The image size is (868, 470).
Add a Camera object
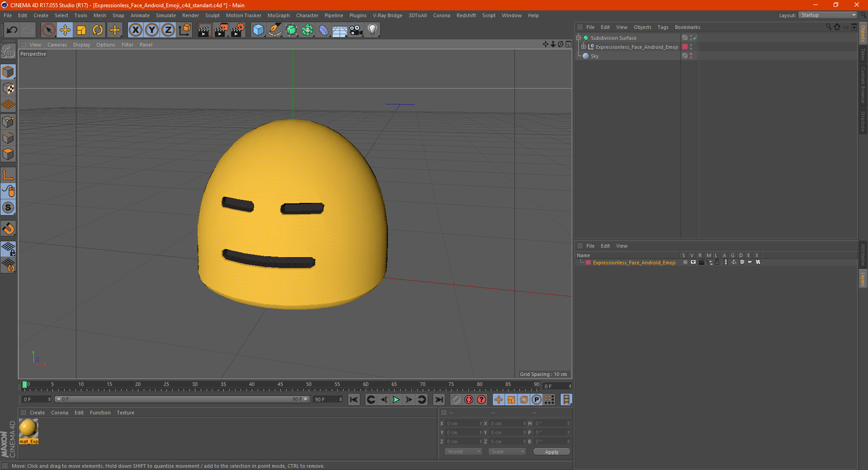point(356,30)
